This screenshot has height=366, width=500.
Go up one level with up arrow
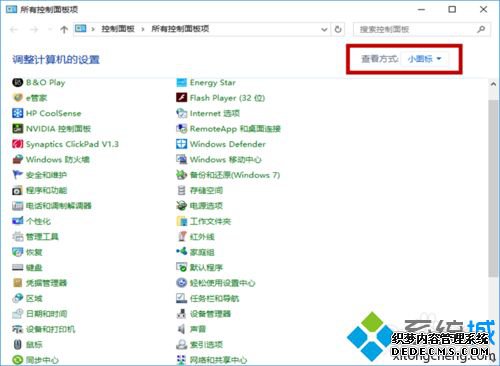(x=64, y=30)
